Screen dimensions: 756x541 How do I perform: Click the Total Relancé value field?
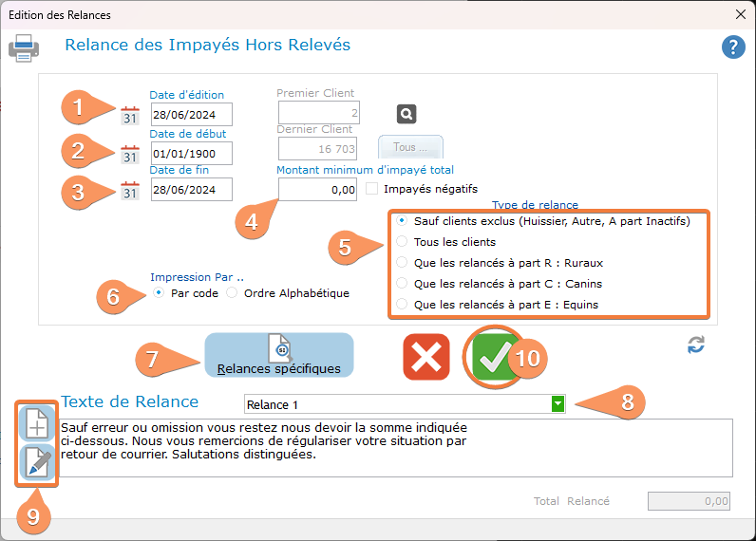689,501
